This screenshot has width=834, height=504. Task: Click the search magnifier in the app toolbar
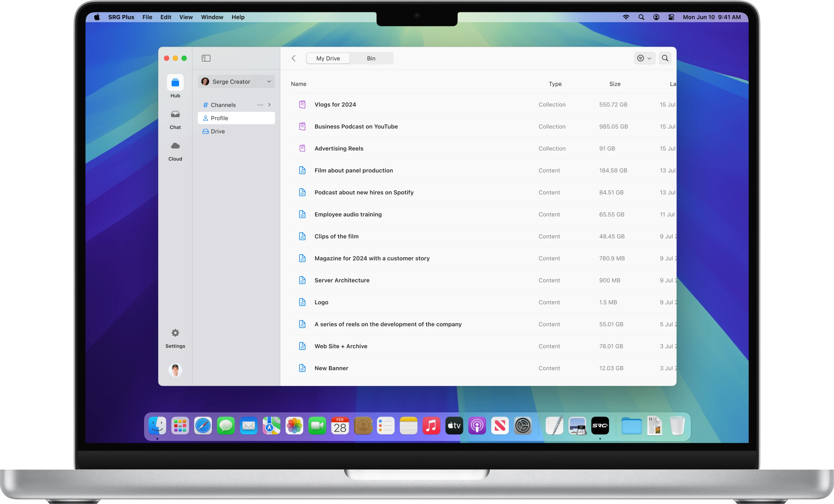coord(665,58)
